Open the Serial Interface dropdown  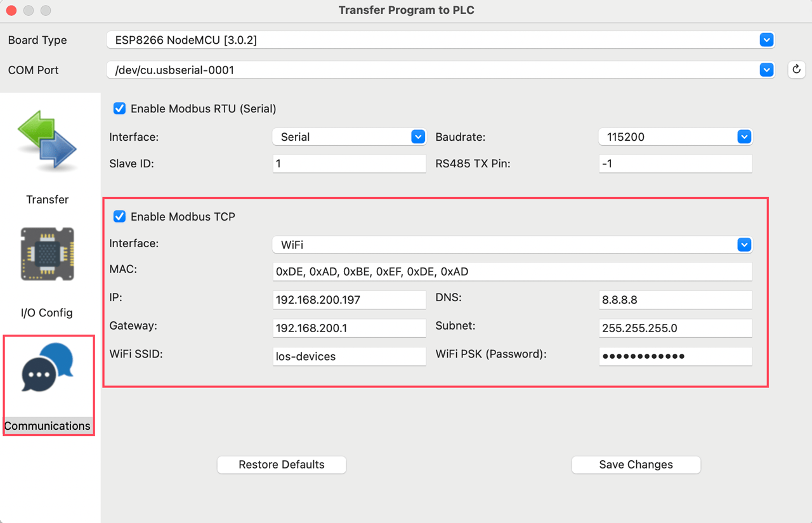click(x=417, y=136)
